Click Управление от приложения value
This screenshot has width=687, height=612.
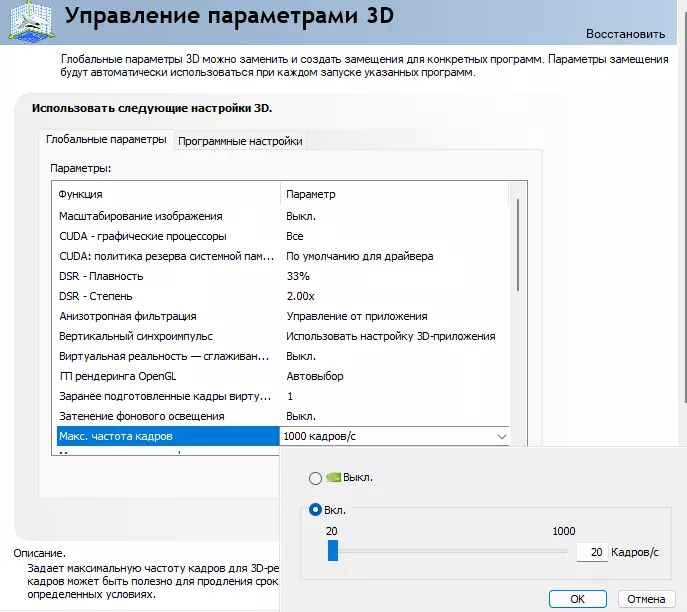point(357,316)
